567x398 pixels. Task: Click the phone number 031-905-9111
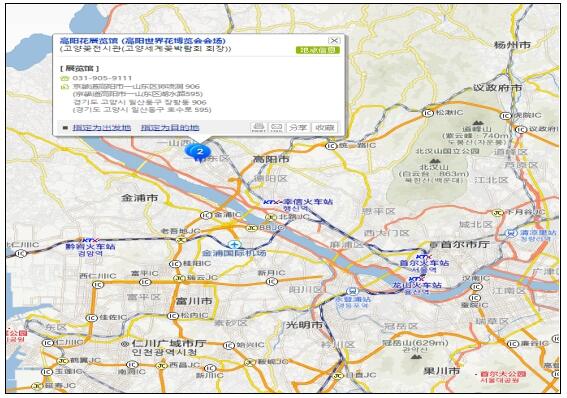[102, 78]
